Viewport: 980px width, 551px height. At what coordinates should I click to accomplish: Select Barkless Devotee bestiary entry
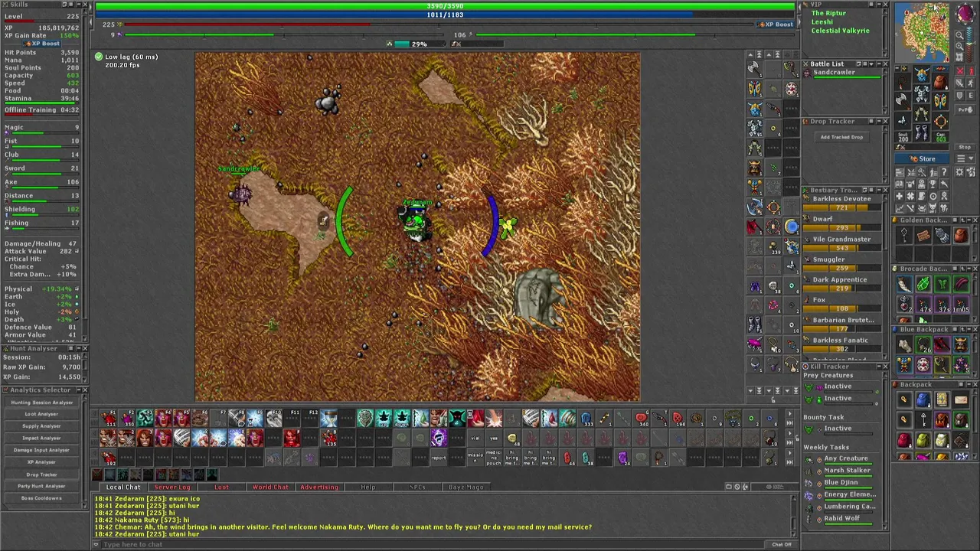(841, 203)
